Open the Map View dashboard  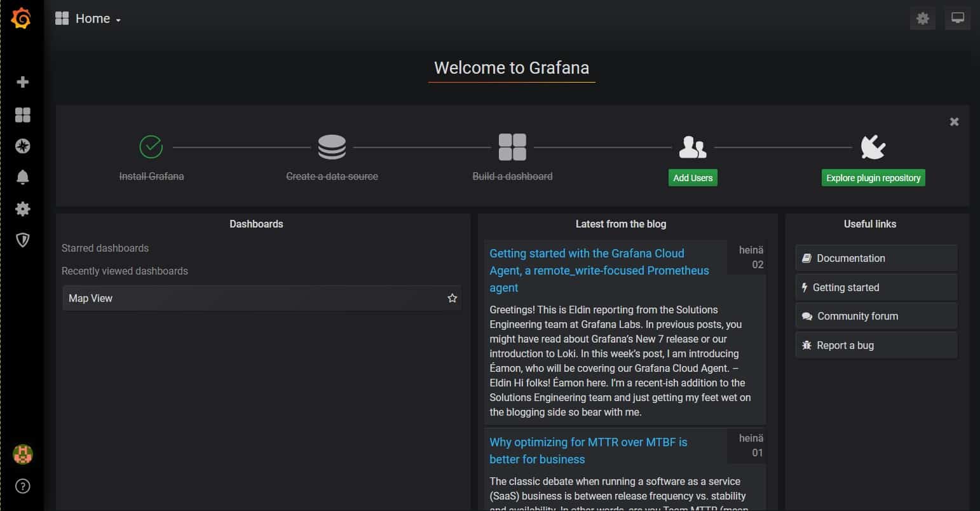(262, 298)
